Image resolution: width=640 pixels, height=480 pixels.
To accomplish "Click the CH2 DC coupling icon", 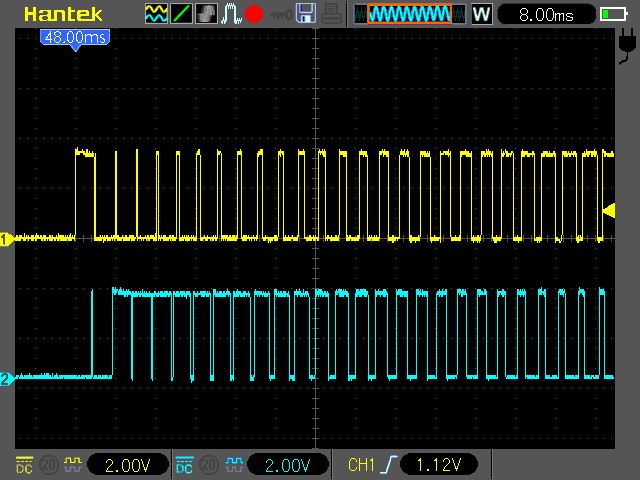I will [x=184, y=464].
